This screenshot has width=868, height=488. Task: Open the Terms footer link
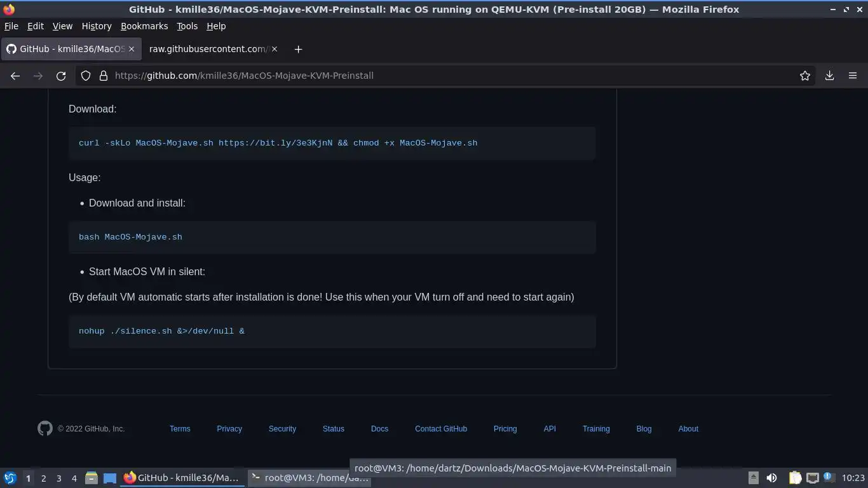click(180, 429)
